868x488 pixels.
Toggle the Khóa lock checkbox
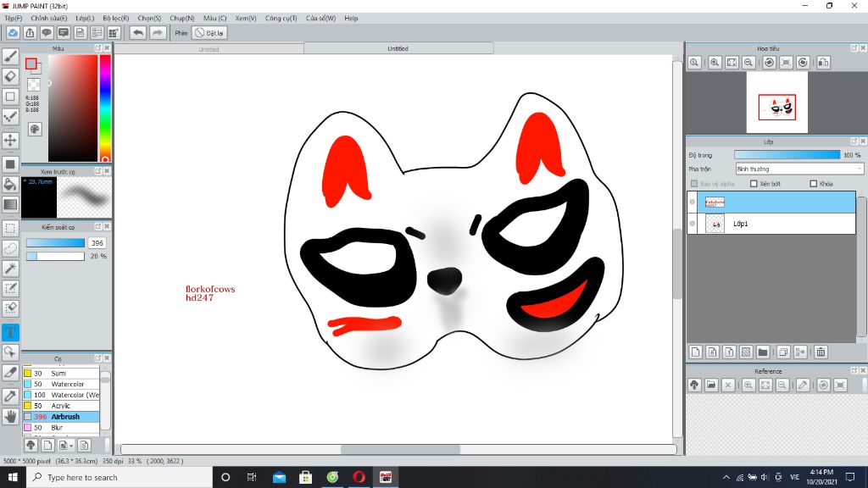pos(813,184)
